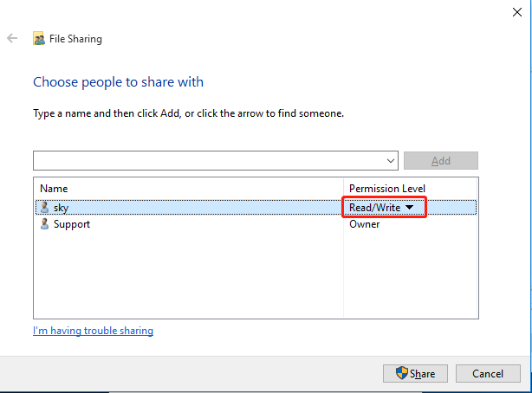Click the File Sharing people icon
The image size is (532, 393).
tap(39, 39)
